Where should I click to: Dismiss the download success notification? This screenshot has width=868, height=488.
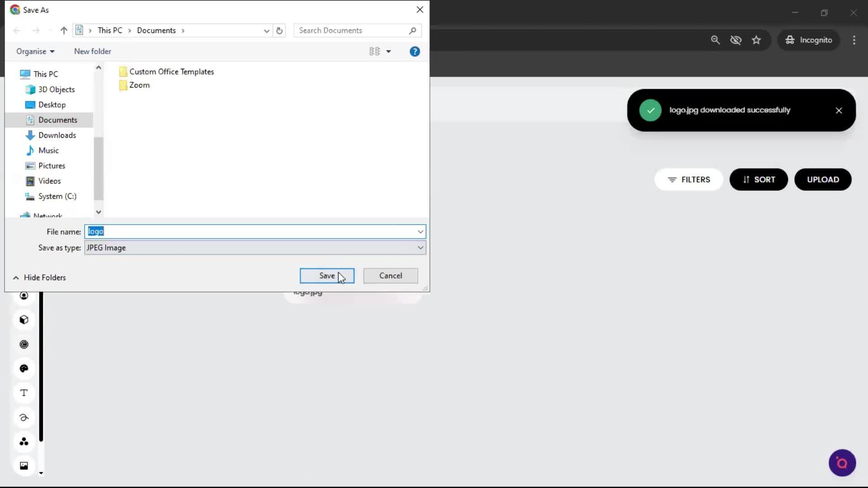[x=839, y=110]
